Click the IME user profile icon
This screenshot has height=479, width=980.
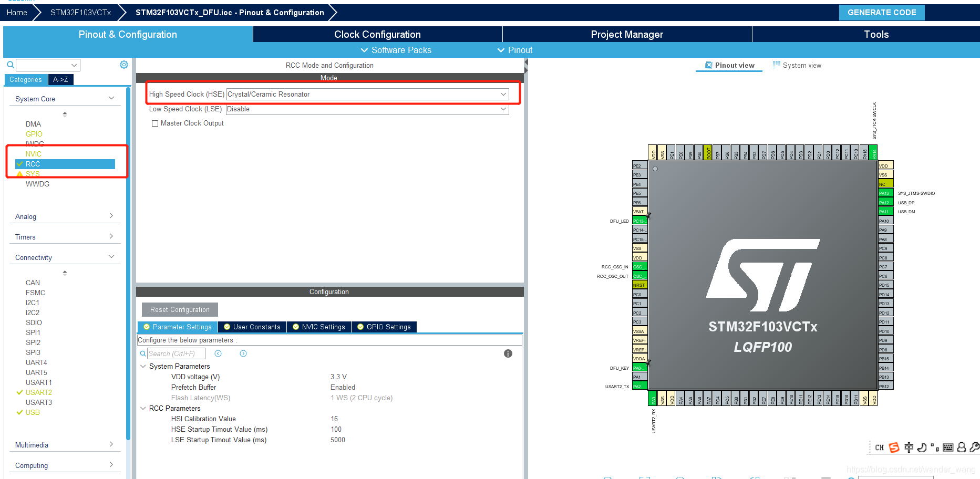point(962,447)
